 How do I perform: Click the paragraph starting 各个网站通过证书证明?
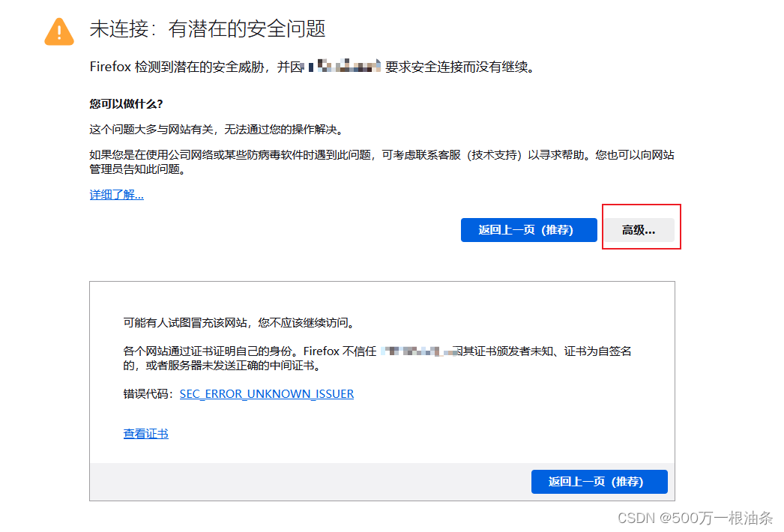click(x=378, y=358)
